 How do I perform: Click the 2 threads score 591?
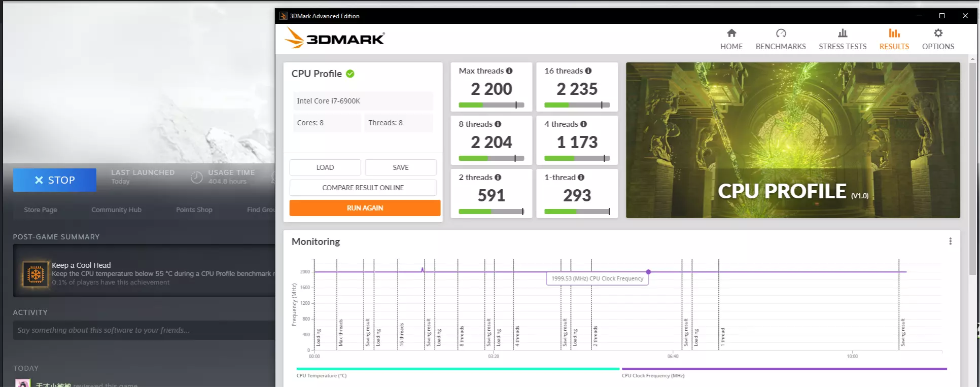pos(492,196)
